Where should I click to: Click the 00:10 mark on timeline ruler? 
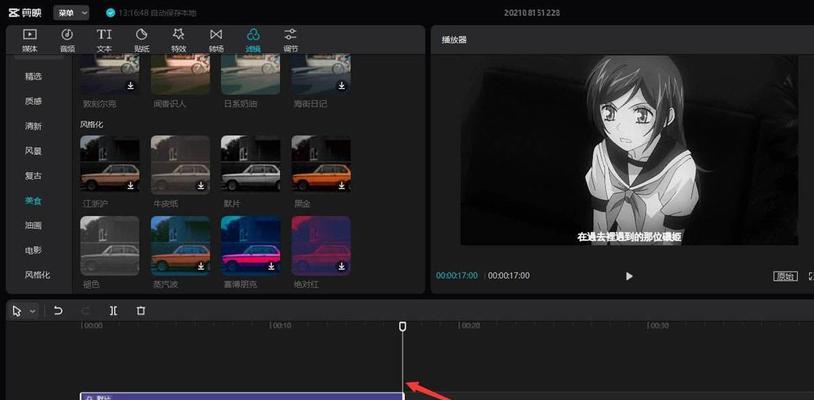[282, 326]
